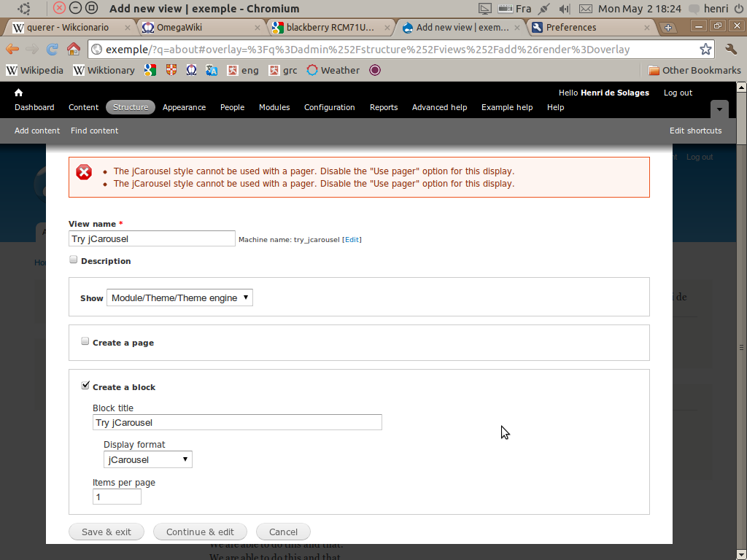Viewport: 747px width, 560px height.
Task: Open the Wiktionary bookmark
Action: tap(104, 71)
